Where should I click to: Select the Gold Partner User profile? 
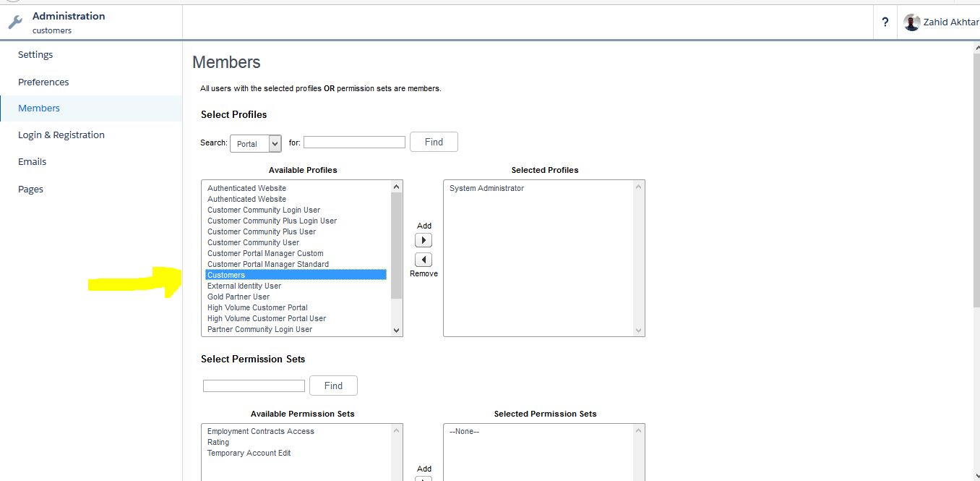click(x=238, y=297)
